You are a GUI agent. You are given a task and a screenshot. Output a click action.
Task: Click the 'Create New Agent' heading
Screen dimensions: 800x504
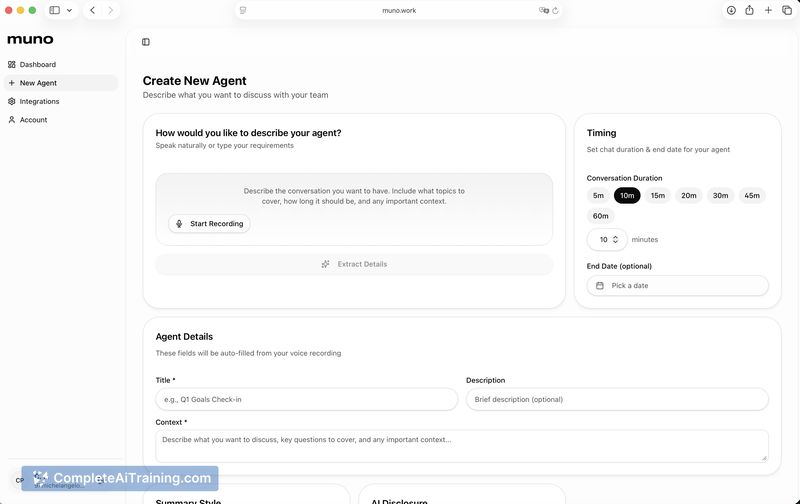pyautogui.click(x=194, y=81)
